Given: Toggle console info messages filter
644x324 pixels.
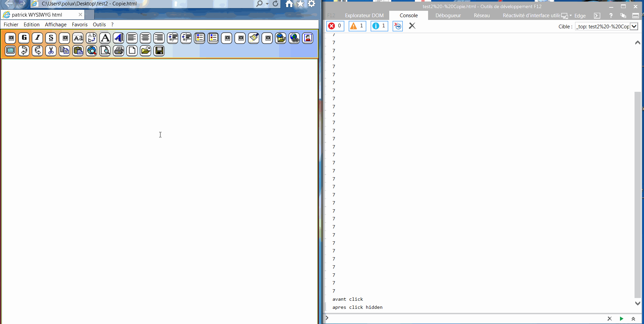Looking at the screenshot, I should click(x=379, y=26).
